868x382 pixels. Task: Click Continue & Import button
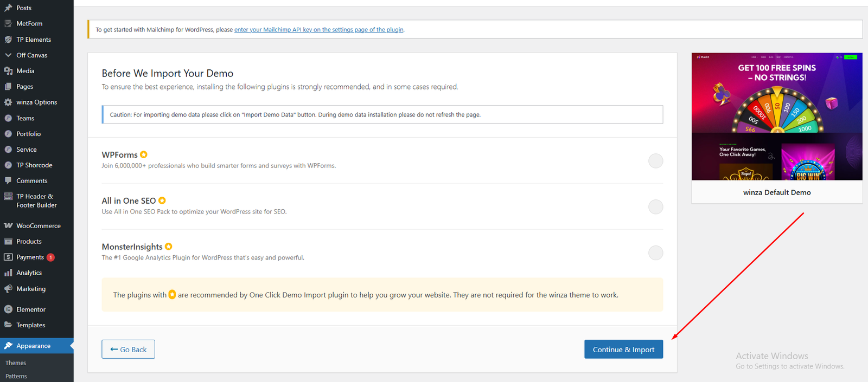(x=624, y=349)
